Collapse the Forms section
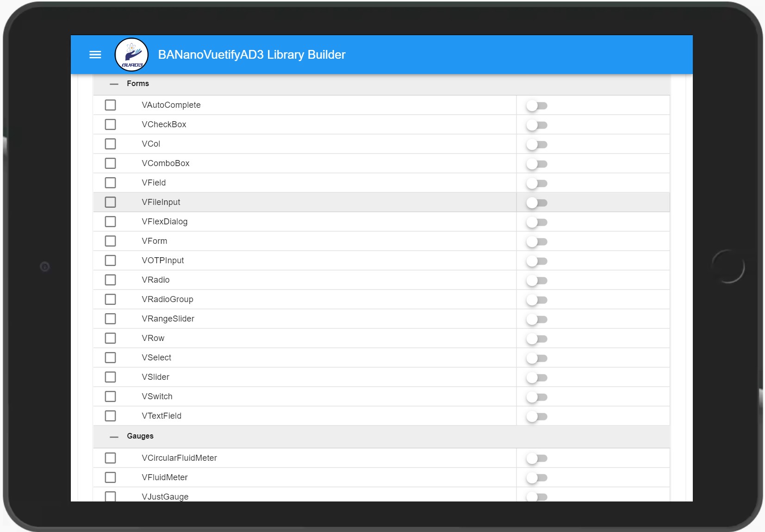Viewport: 765px width, 532px height. (x=113, y=84)
